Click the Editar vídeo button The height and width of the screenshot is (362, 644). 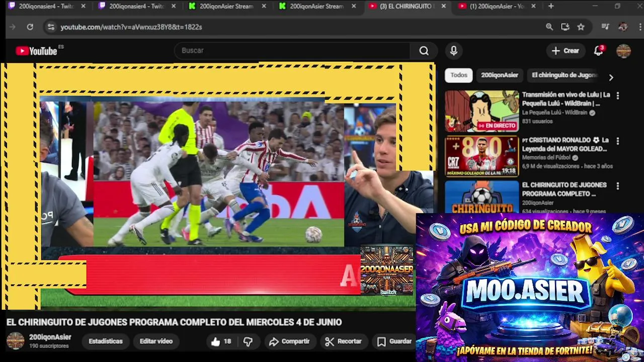pos(156,341)
